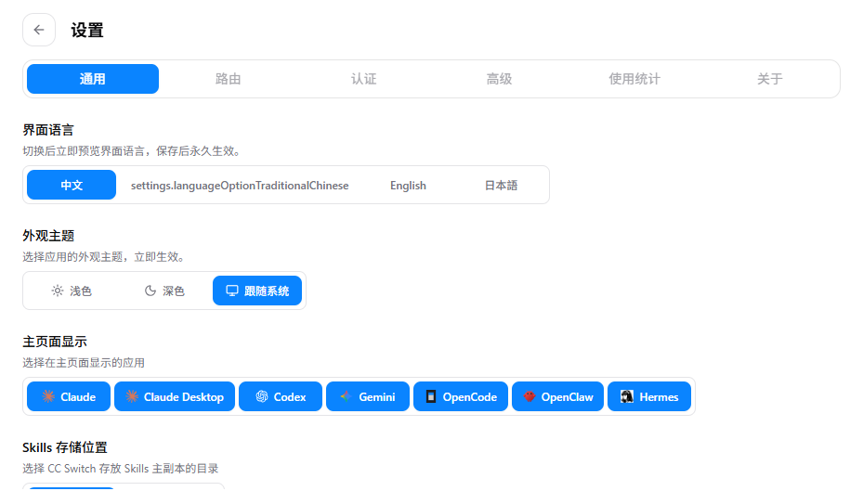Select English as interface language
This screenshot has height=504, width=863.
click(408, 185)
